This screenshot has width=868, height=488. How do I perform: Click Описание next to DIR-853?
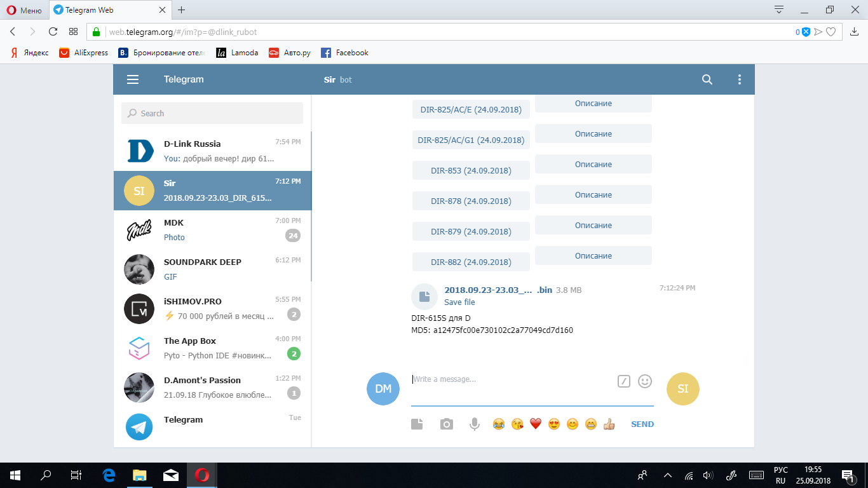593,164
